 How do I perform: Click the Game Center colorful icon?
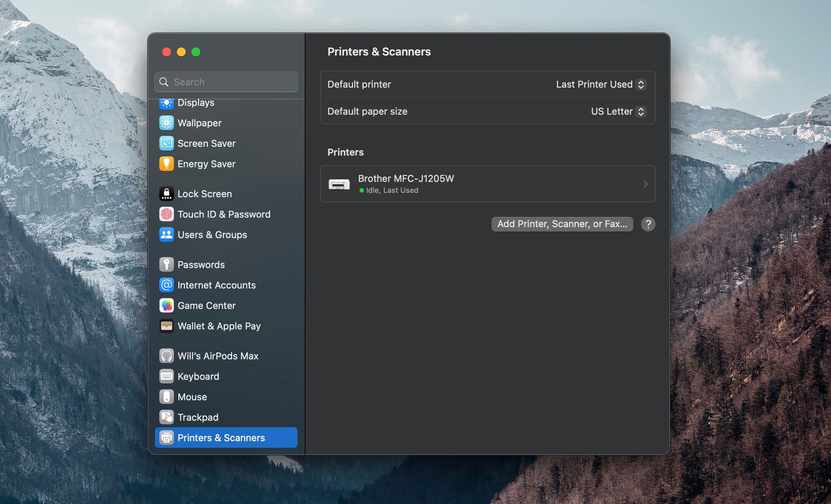[x=167, y=306]
